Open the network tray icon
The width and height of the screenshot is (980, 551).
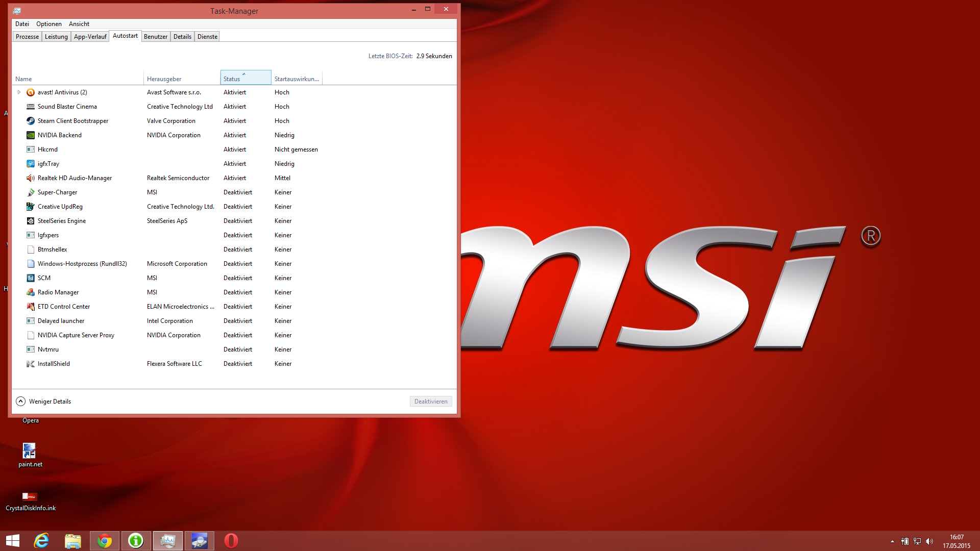tap(917, 541)
